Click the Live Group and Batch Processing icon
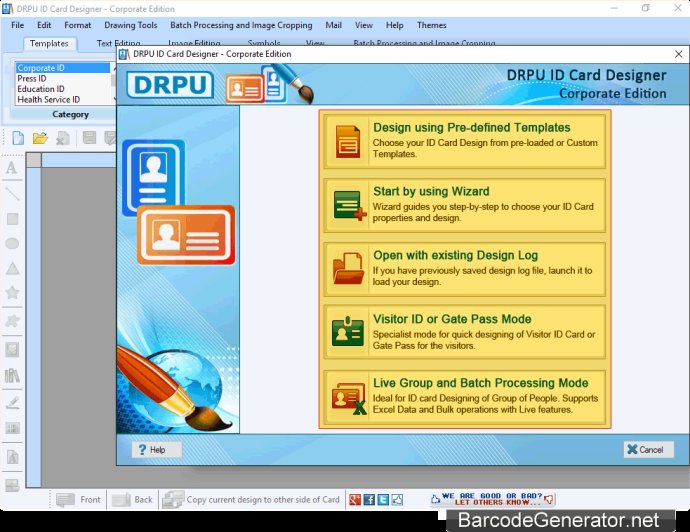The image size is (690, 532). [349, 398]
